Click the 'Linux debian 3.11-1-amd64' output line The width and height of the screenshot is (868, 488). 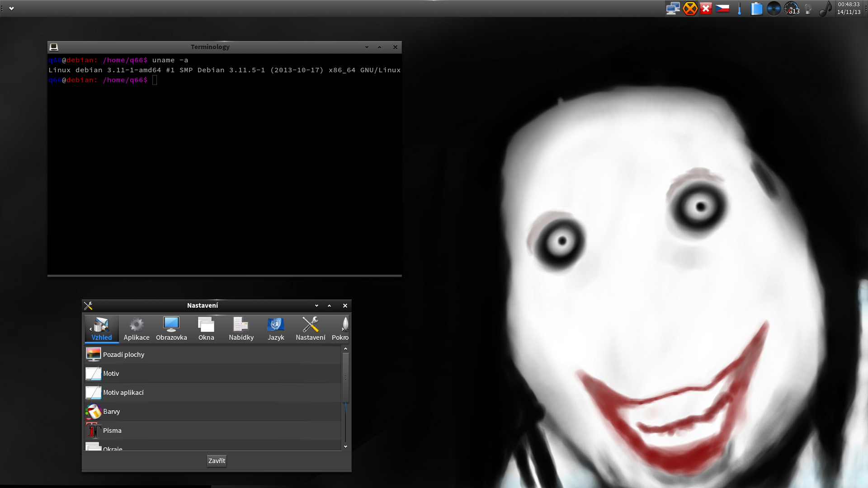pos(224,70)
